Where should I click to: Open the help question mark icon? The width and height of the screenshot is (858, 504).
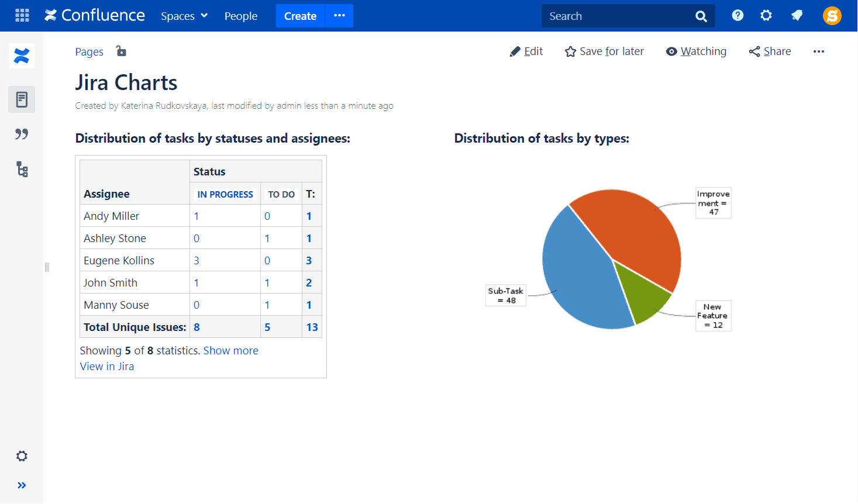pyautogui.click(x=738, y=16)
